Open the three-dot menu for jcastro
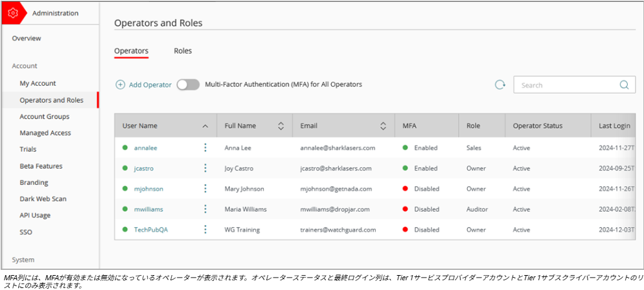Viewport: 644px width, 290px height. point(205,168)
